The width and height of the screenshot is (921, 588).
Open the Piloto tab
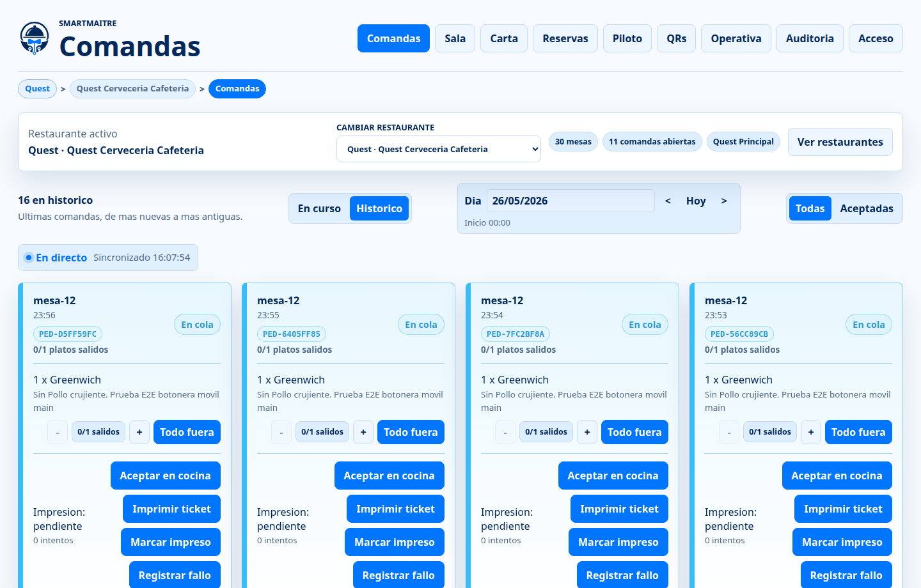coord(627,38)
